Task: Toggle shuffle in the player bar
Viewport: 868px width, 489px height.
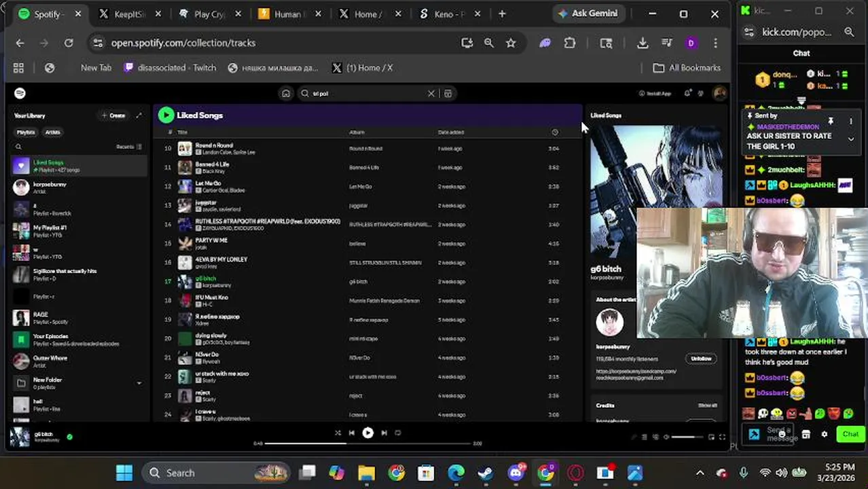Action: 338,433
